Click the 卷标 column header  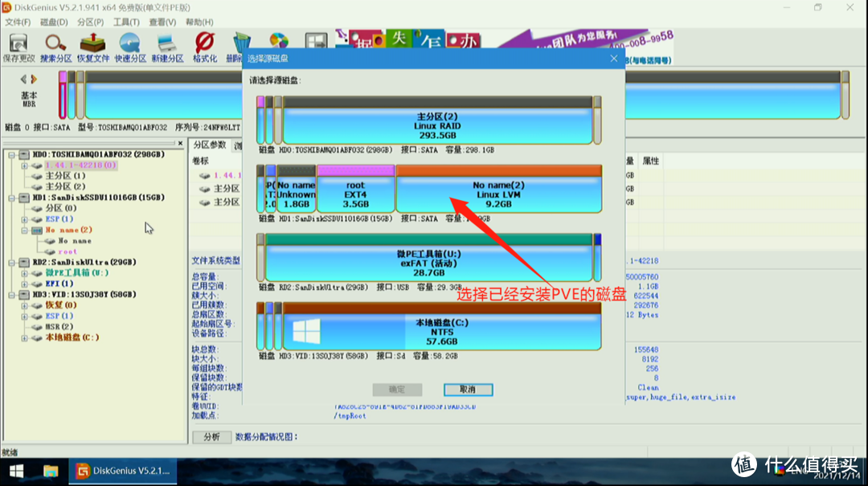pos(200,161)
